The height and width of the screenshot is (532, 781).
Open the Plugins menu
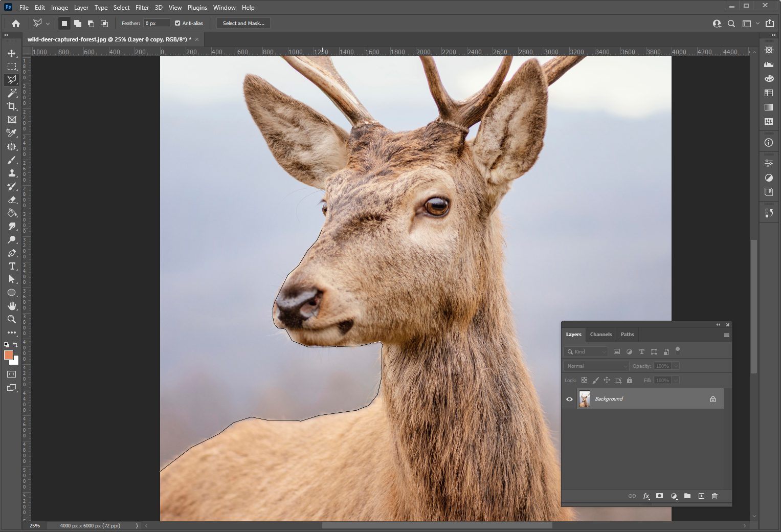(197, 8)
